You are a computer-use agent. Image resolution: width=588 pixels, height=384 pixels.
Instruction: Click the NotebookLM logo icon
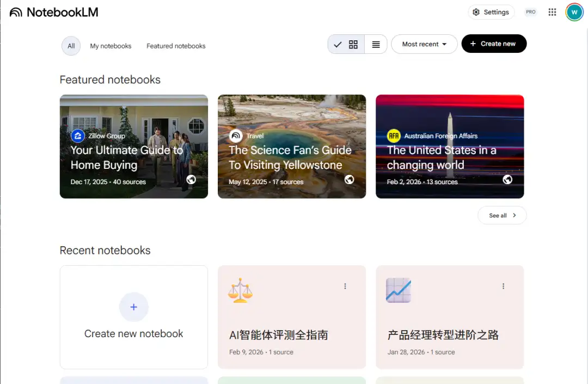tap(16, 13)
